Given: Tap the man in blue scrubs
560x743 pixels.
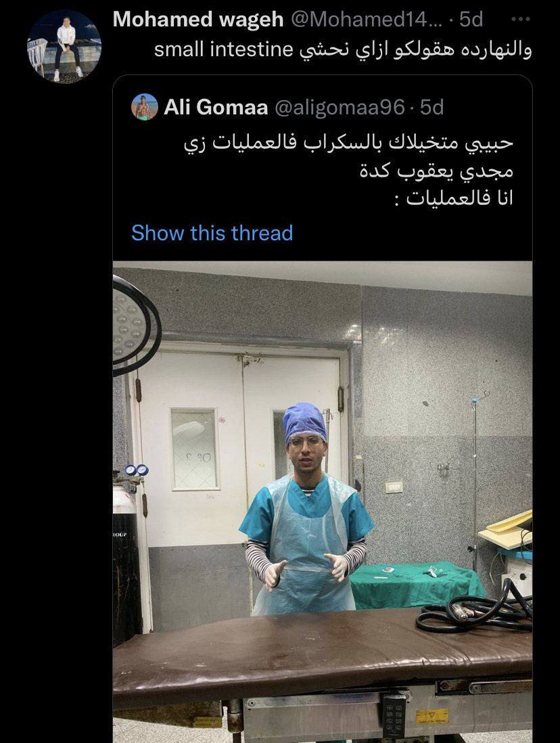Looking at the screenshot, I should click(306, 510).
